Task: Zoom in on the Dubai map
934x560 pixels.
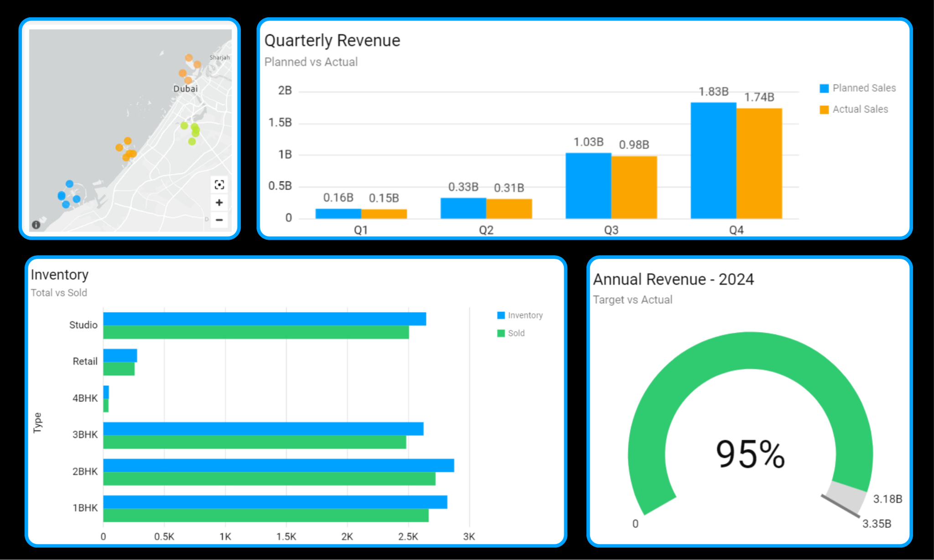Action: [219, 203]
